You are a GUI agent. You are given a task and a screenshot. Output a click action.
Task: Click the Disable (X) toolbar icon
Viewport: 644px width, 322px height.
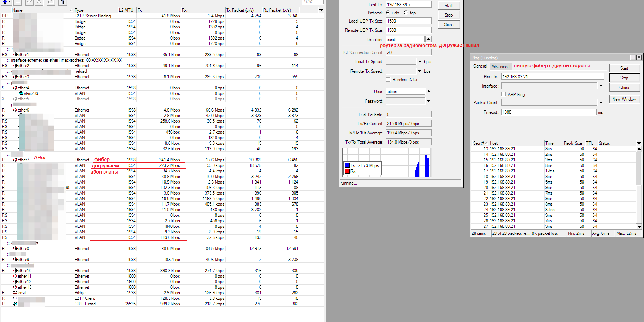tap(39, 2)
